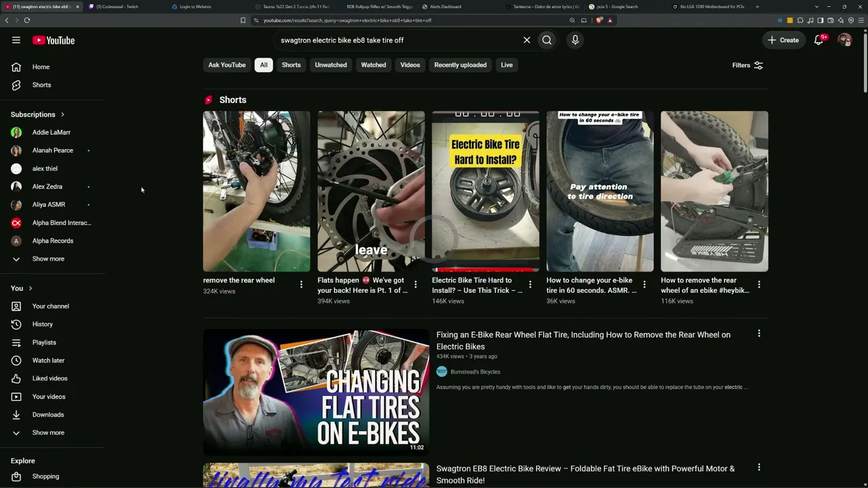Clear the search query with the X icon
Image resolution: width=868 pixels, height=488 pixels.
coord(527,40)
